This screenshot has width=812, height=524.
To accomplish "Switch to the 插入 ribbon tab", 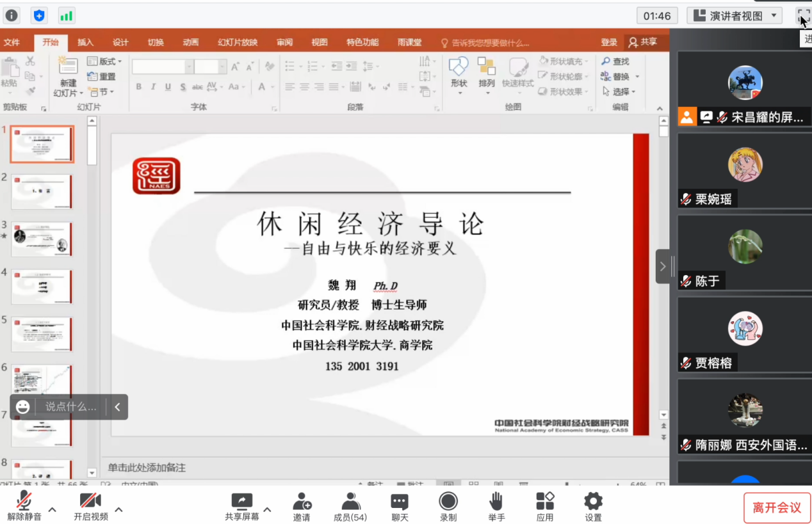I will pos(85,42).
